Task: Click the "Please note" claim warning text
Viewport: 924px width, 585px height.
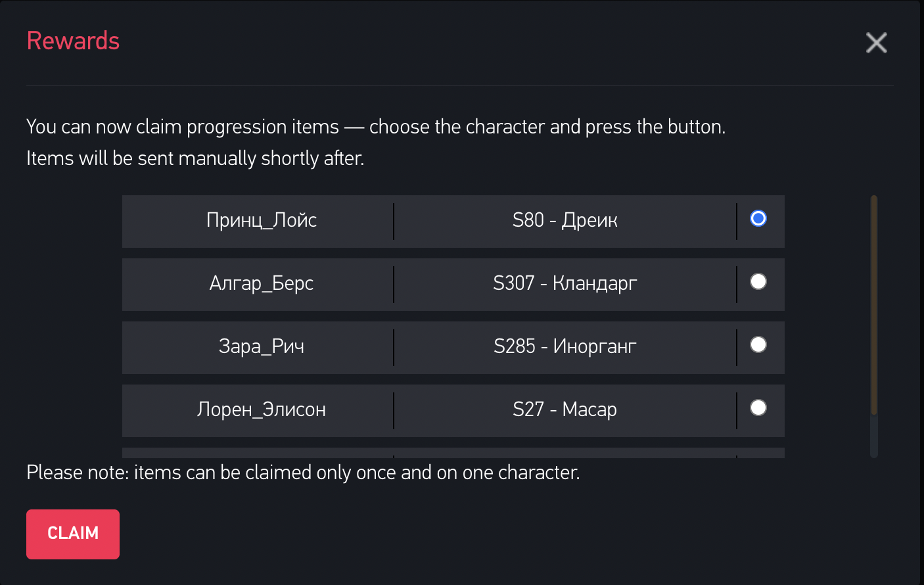Action: point(303,473)
